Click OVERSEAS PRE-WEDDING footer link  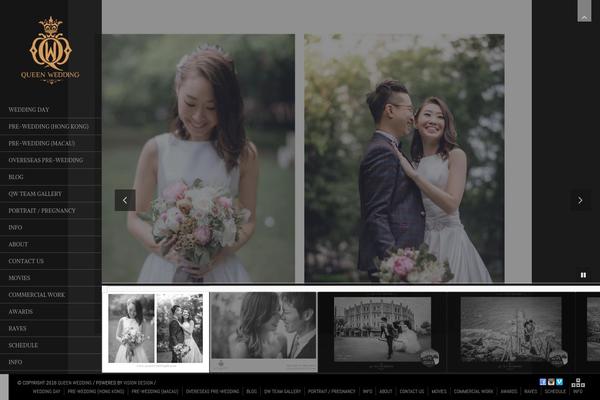212,392
